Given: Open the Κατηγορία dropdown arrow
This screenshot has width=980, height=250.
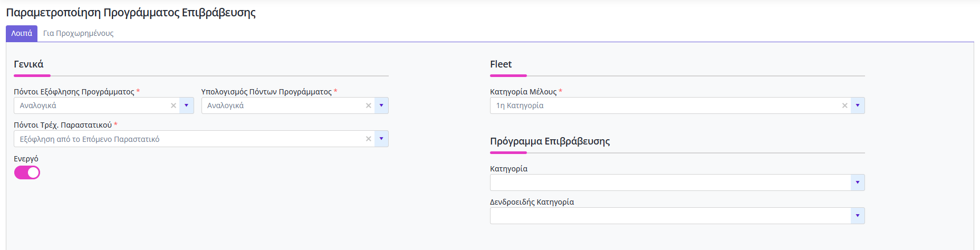Looking at the screenshot, I should (858, 182).
